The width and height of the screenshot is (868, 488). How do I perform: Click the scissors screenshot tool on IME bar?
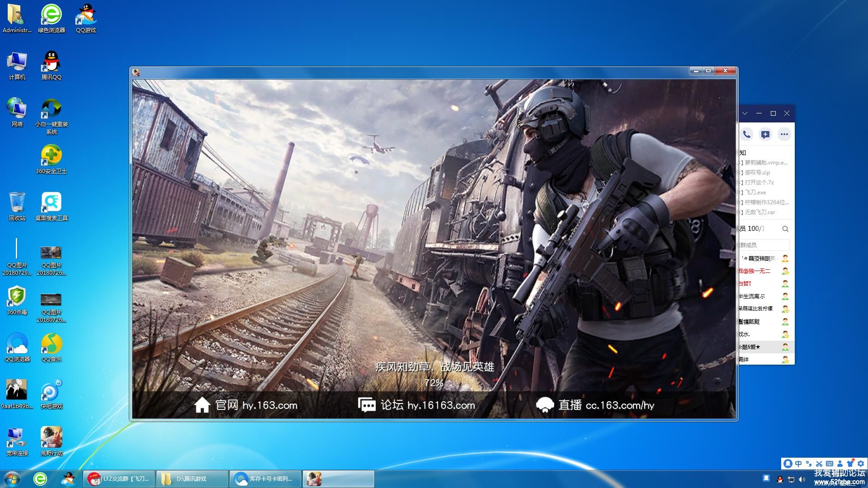[819, 464]
